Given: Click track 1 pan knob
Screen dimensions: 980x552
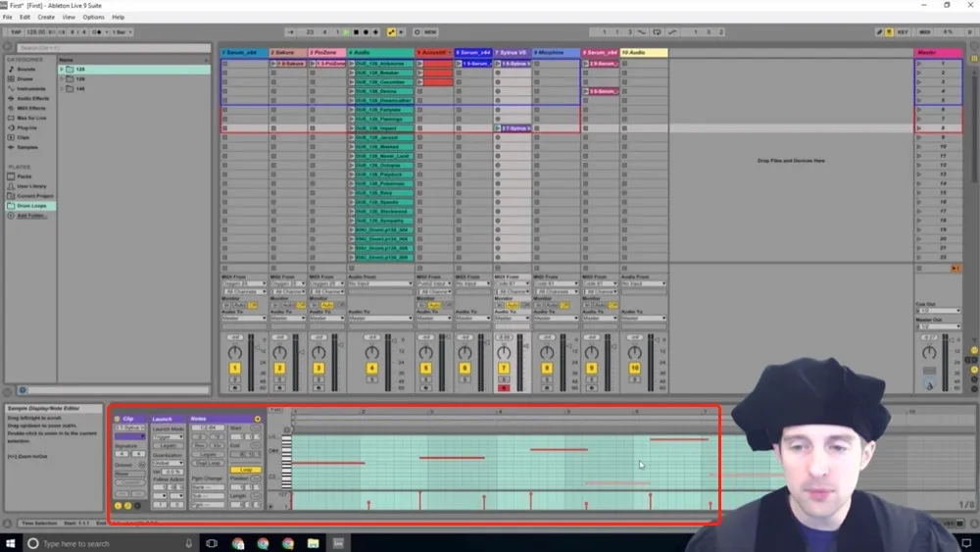Looking at the screenshot, I should tap(235, 353).
